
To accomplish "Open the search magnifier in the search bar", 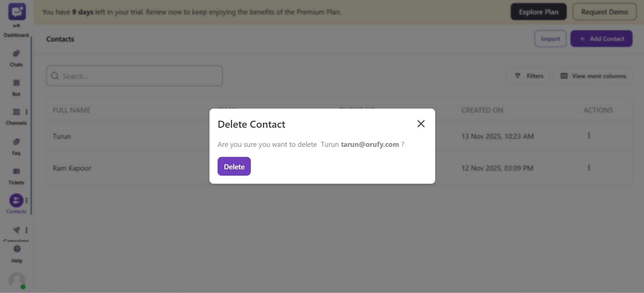I will pyautogui.click(x=55, y=76).
